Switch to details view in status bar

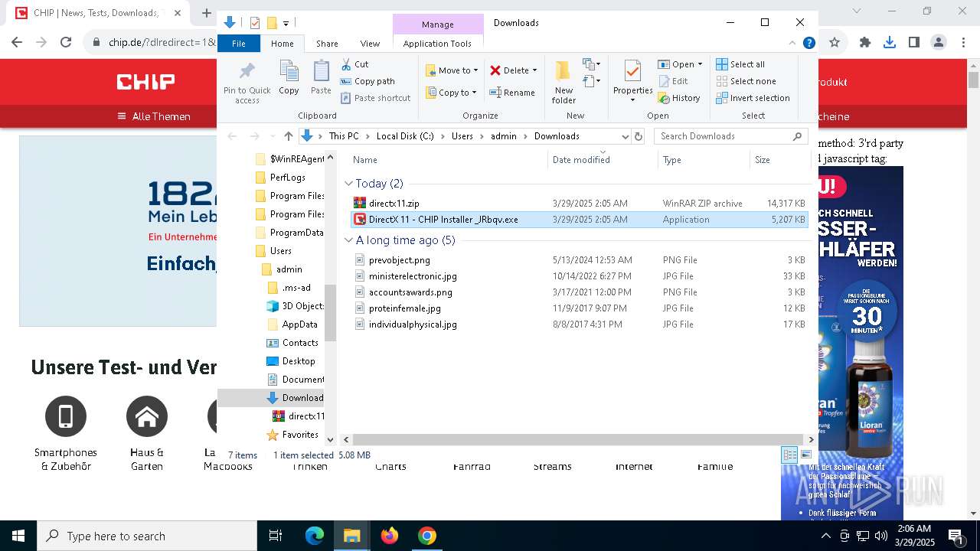click(x=789, y=455)
